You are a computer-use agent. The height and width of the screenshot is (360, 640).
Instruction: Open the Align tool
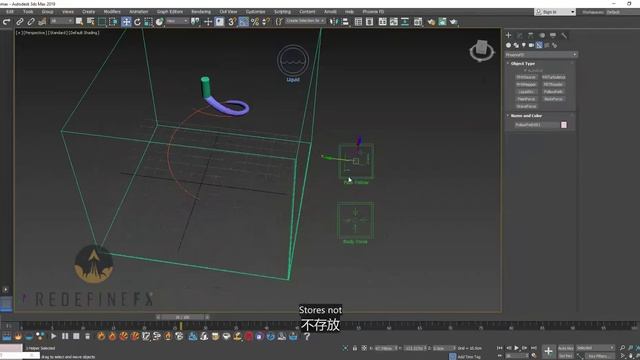(345, 22)
